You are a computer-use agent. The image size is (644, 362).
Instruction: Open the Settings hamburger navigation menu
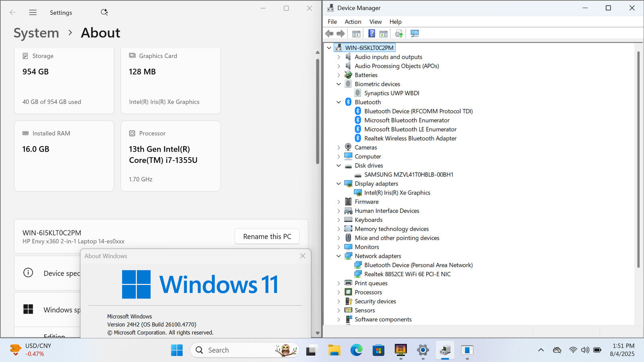tap(33, 12)
